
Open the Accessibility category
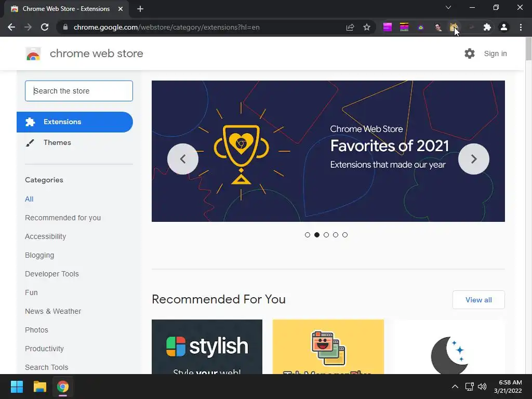coord(46,236)
